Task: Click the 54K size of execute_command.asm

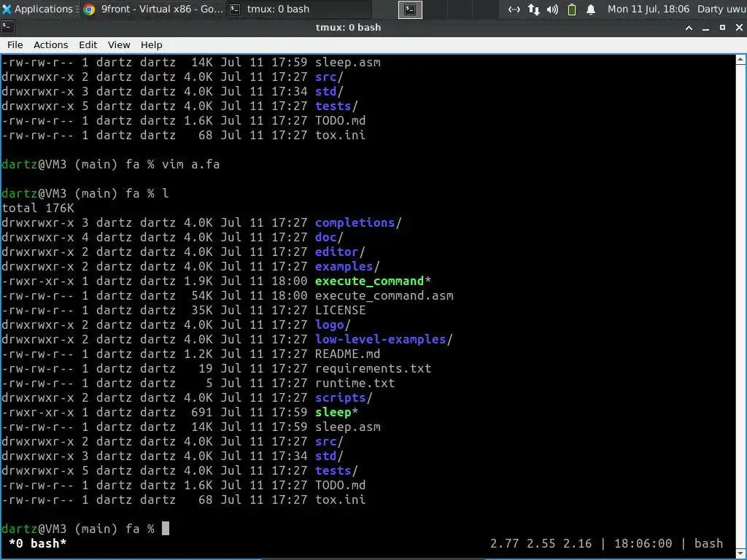Action: pos(202,296)
